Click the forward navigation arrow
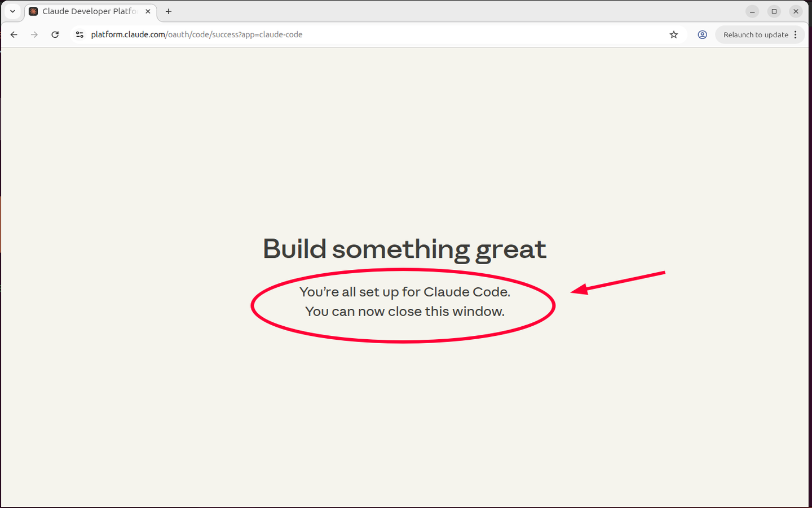This screenshot has height=508, width=812. click(x=34, y=34)
